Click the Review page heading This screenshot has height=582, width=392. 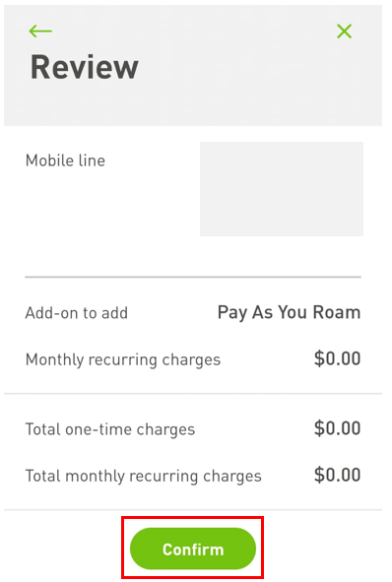pos(85,67)
